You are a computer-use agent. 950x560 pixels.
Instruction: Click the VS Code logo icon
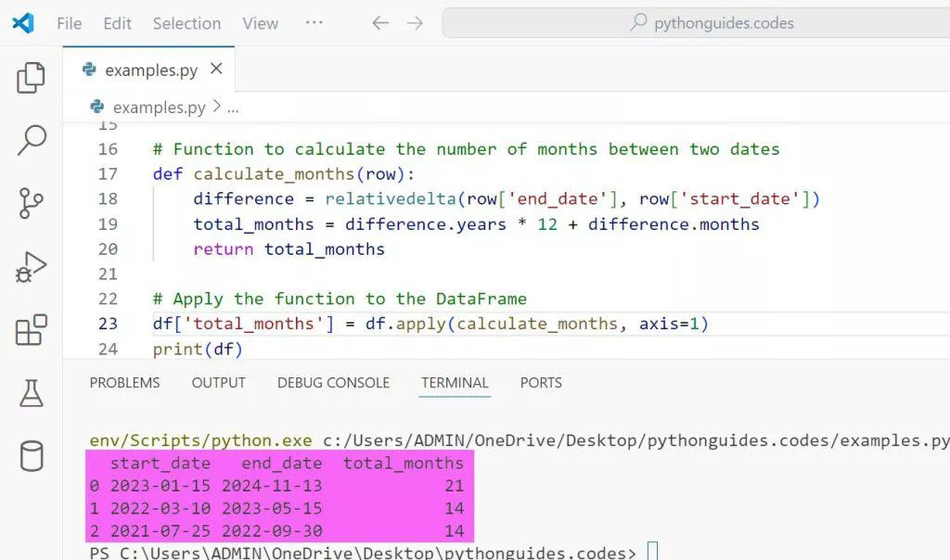(23, 23)
